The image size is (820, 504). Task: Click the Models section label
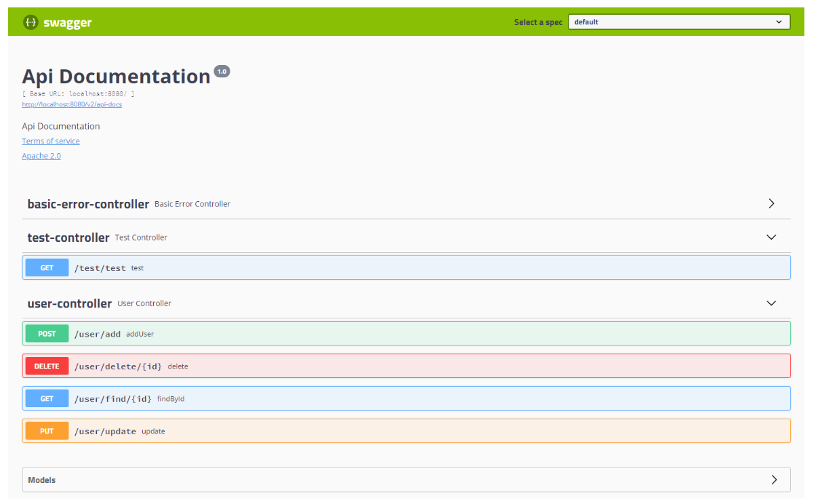click(42, 480)
